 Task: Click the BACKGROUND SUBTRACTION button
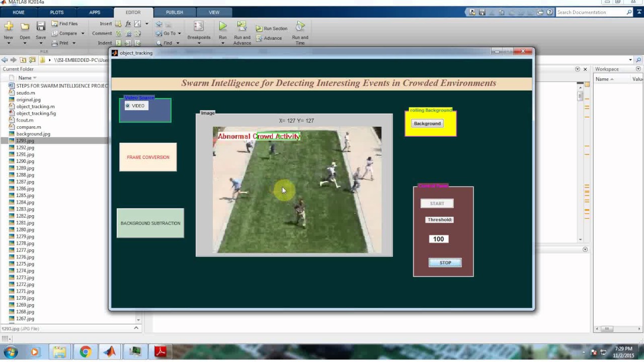[150, 223]
